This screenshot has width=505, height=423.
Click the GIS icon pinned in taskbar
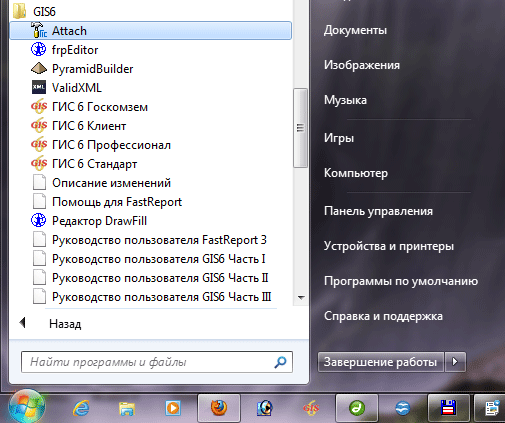click(x=311, y=408)
